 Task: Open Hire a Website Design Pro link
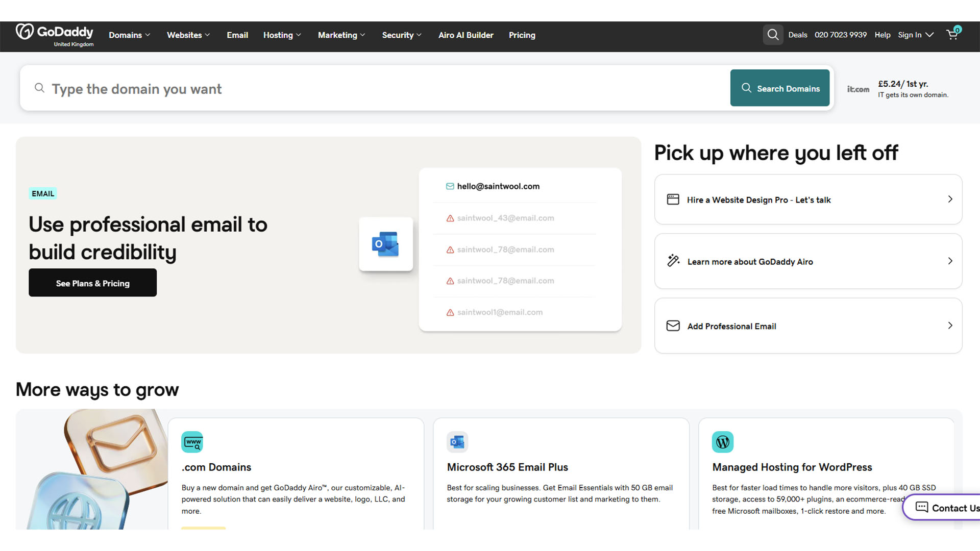click(808, 199)
